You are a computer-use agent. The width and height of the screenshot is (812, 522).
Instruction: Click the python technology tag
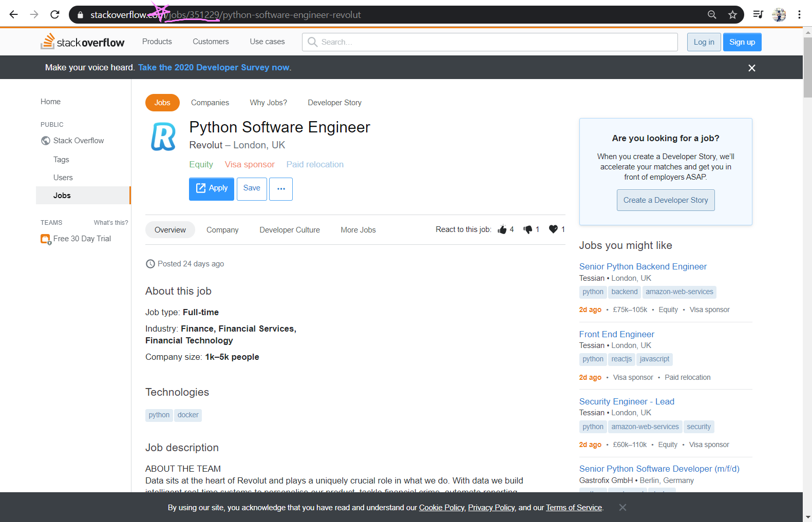coord(159,415)
